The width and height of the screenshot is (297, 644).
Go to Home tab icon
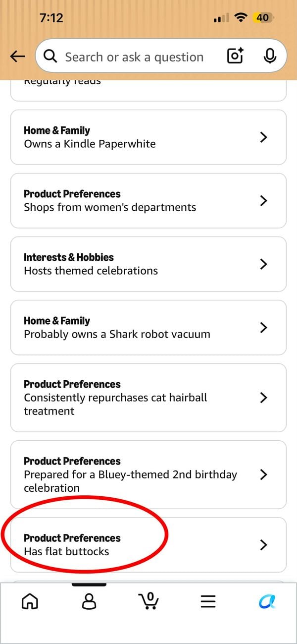tap(30, 601)
